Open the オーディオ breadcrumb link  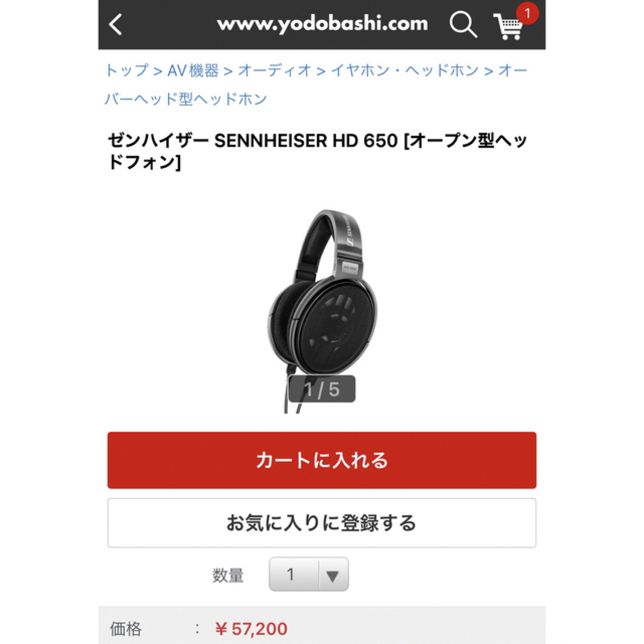[x=275, y=70]
